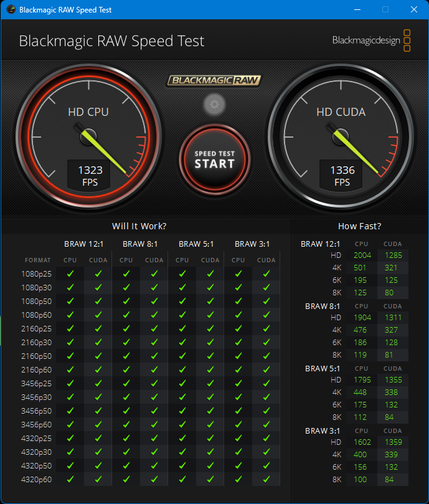This screenshot has height=504, width=429.
Task: Click the BRAW 8:1 CUDA checkmark for 1080p60
Action: pyautogui.click(x=154, y=315)
